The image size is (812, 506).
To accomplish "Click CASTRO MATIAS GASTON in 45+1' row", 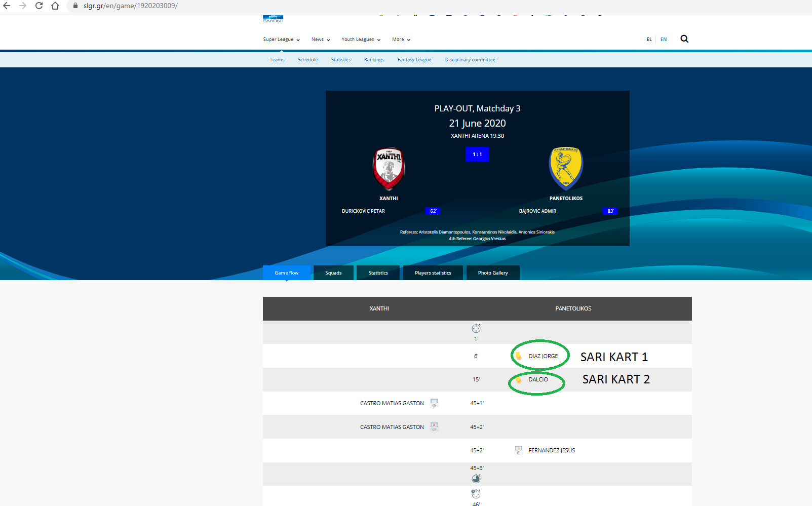I will pyautogui.click(x=392, y=403).
